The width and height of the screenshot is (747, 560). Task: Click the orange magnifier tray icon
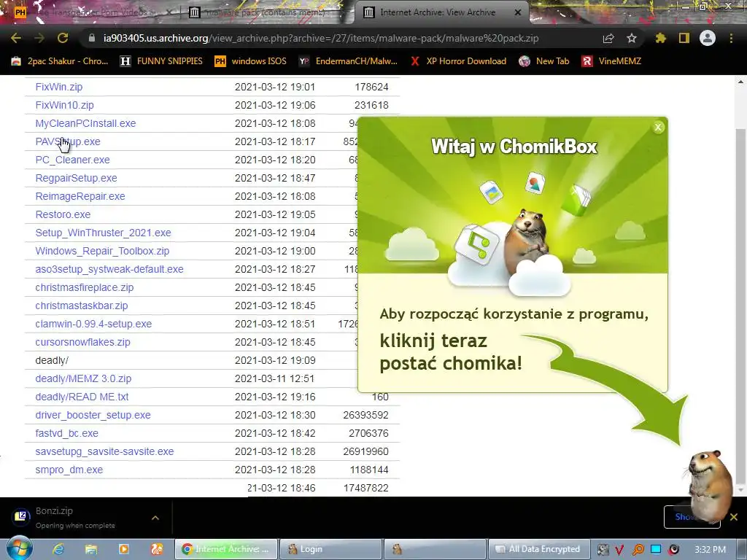[x=638, y=550]
